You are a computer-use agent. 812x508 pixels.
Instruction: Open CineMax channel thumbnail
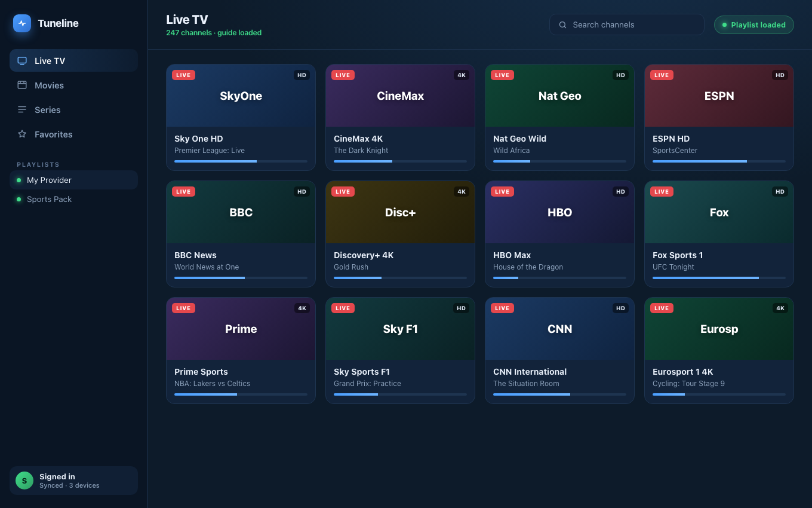click(x=400, y=96)
